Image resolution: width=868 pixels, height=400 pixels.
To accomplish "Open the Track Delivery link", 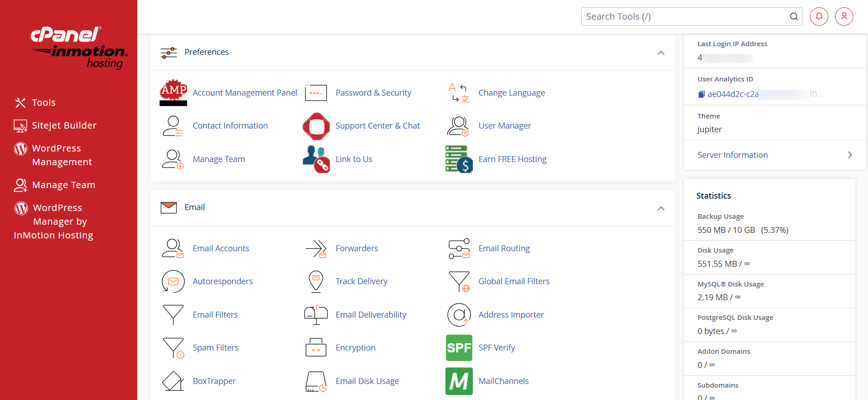I will point(361,281).
